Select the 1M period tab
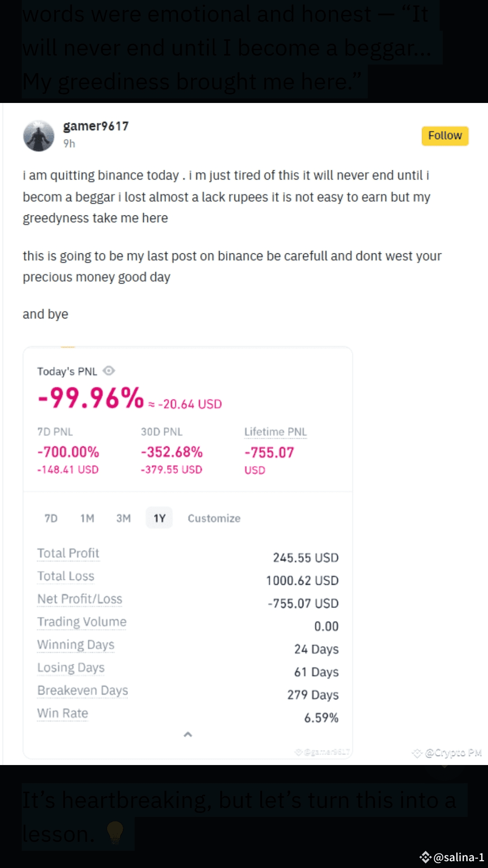488x868 pixels. point(87,518)
